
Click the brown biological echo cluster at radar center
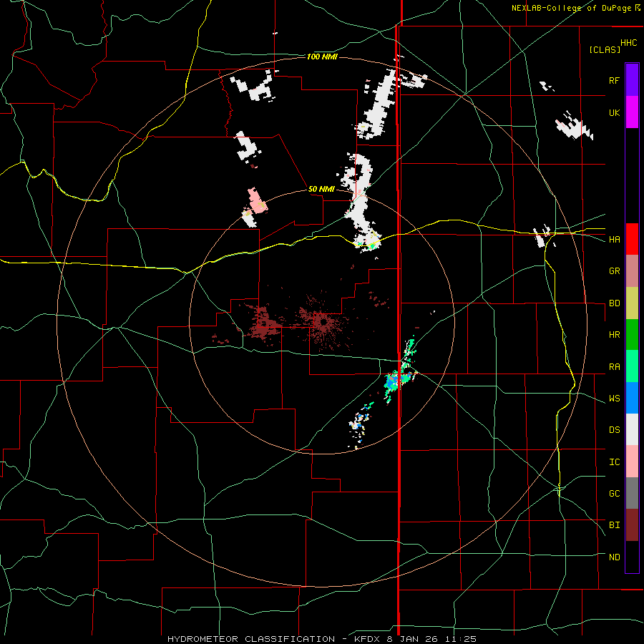[323, 323]
